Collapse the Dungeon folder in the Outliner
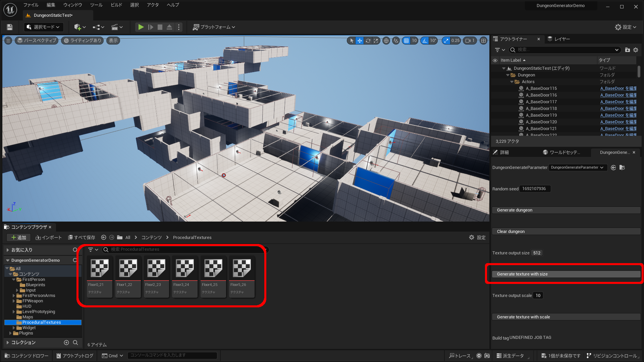The image size is (644, 362). [x=508, y=75]
